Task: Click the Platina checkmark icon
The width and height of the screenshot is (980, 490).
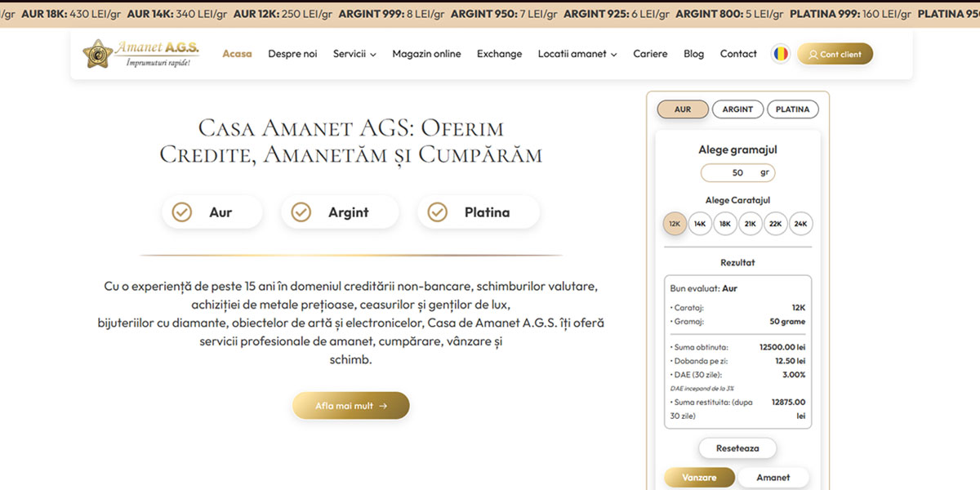Action: [x=438, y=212]
